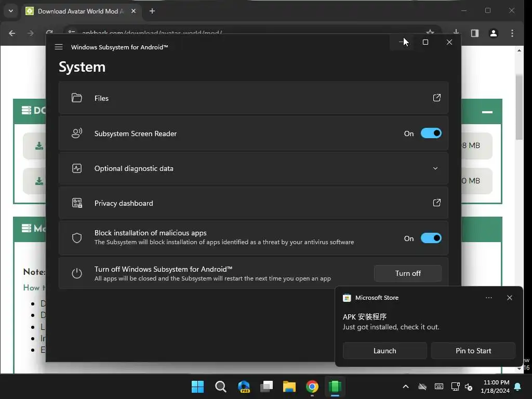Toggle Block installation of malicious apps
The width and height of the screenshot is (532, 399).
coord(431,238)
